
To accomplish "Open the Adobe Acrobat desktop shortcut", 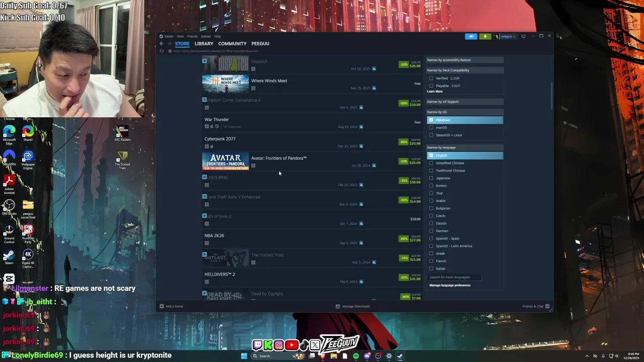I will [x=9, y=185].
